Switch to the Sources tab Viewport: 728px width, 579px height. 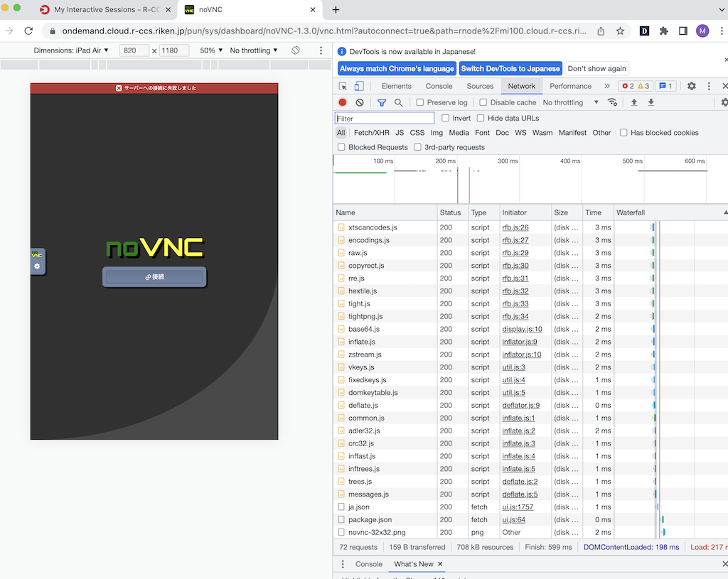(x=480, y=86)
